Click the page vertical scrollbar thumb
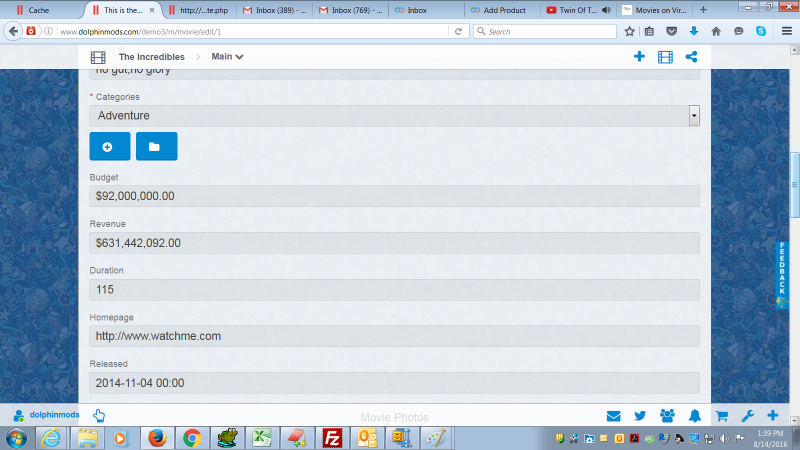 [794, 185]
